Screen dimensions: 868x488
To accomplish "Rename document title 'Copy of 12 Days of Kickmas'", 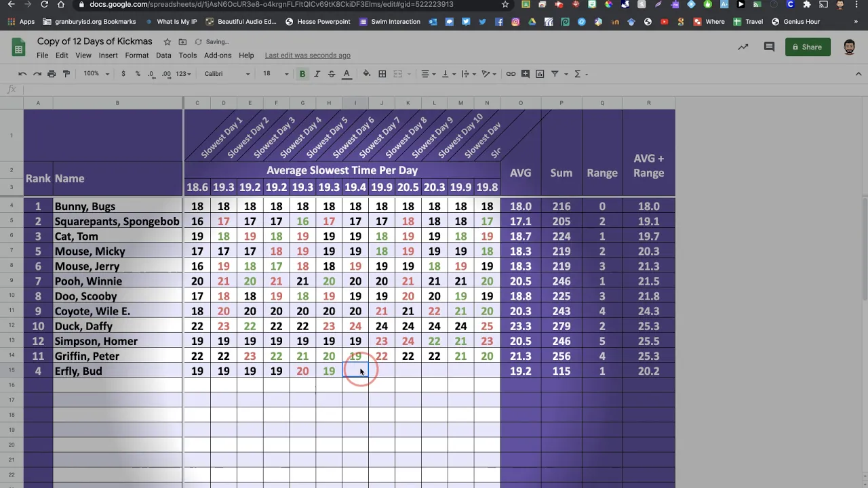I will click(95, 41).
